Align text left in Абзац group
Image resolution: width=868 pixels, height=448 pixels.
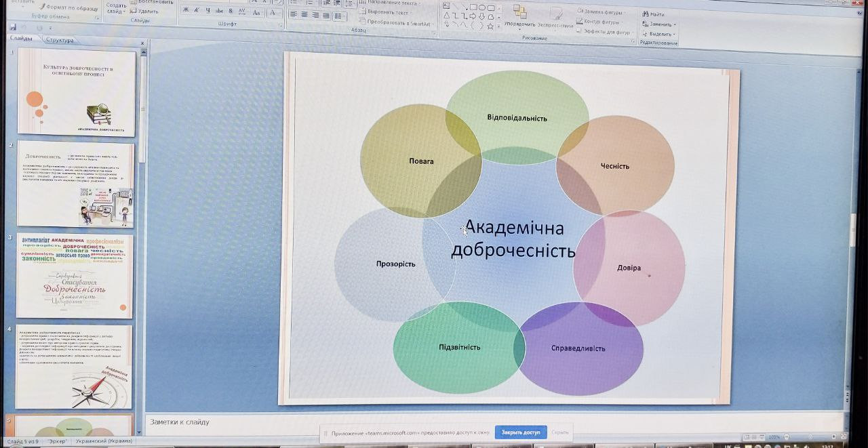(294, 14)
